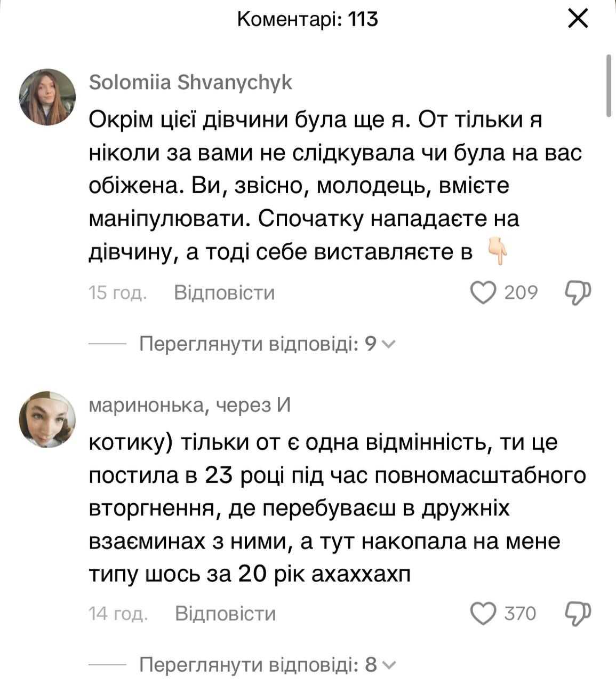
Task: Expand the 9 replies under Solomiia's comment
Action: coord(267,344)
